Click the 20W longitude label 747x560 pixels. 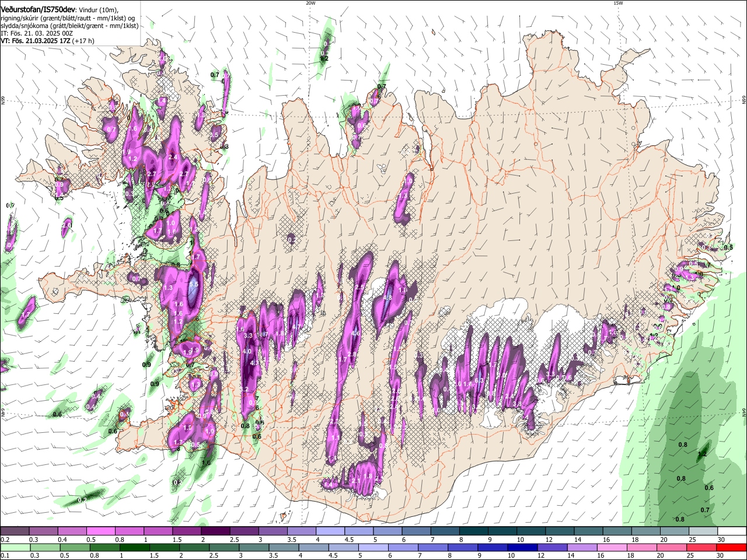(310, 3)
